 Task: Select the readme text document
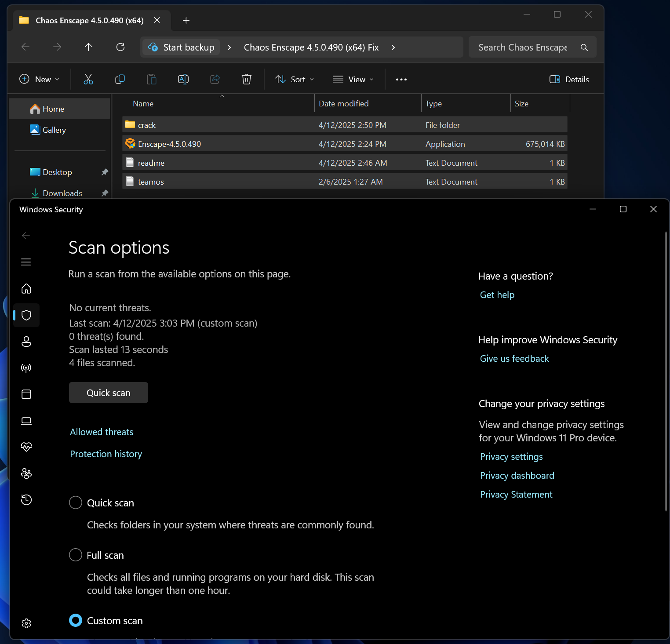pos(345,163)
